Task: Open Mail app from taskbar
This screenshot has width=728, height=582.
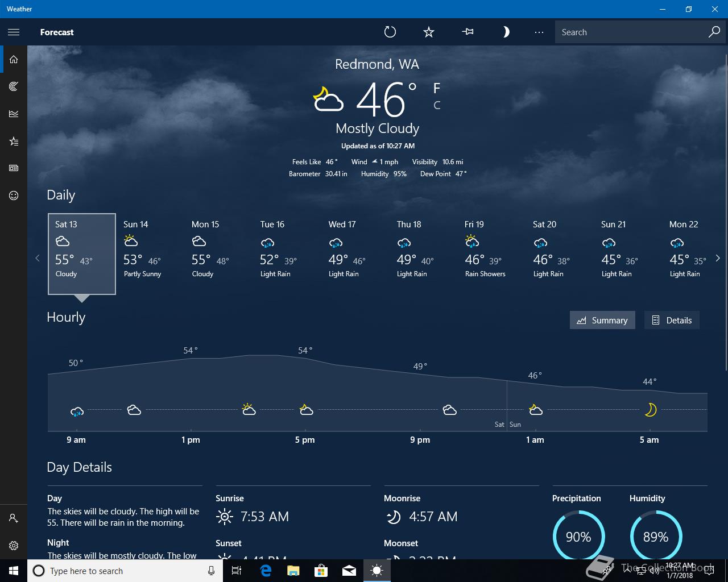Action: 349,571
